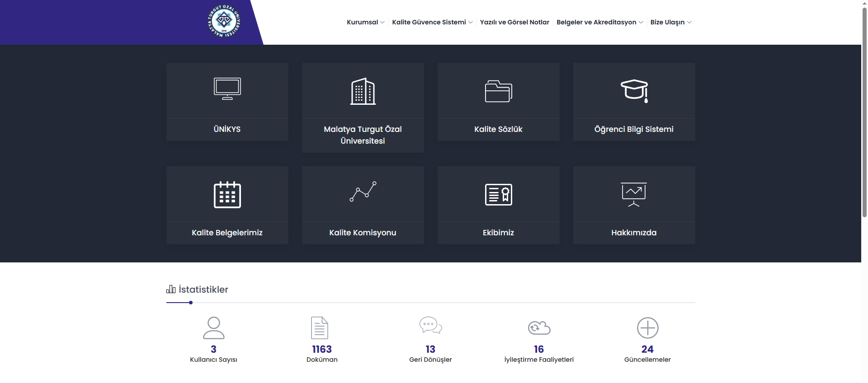This screenshot has width=868, height=383.
Task: Open the Ekibimiz label
Action: 499,233
